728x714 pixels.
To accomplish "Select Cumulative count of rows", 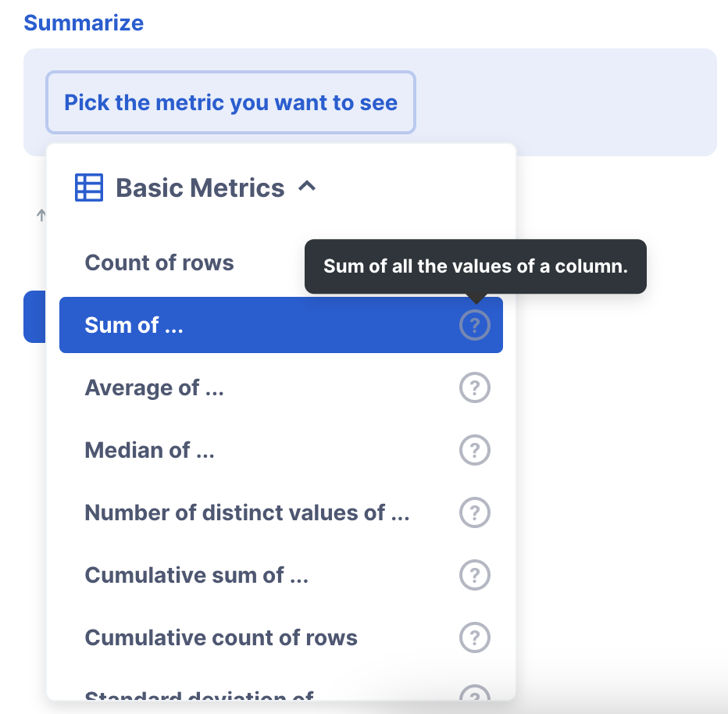I will [281, 637].
